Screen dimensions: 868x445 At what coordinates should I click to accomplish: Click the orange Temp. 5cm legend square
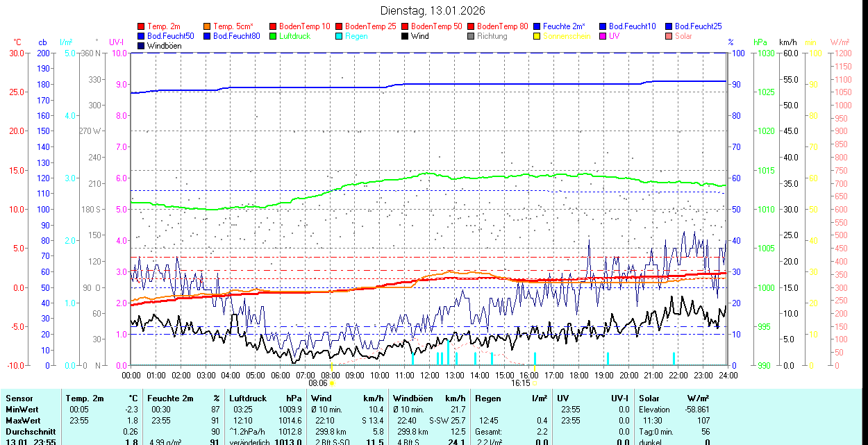coord(208,26)
